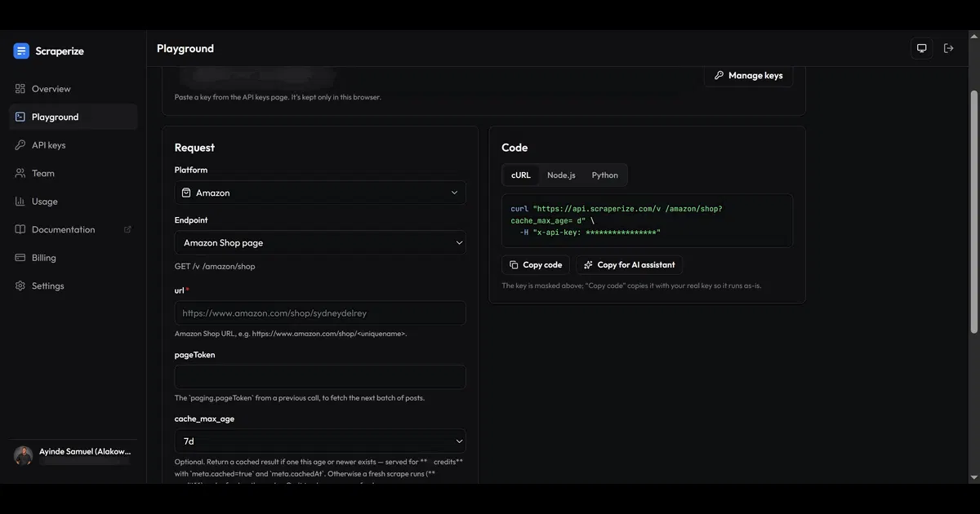Open Billing via credit card icon
The height and width of the screenshot is (514, 980).
tap(20, 258)
